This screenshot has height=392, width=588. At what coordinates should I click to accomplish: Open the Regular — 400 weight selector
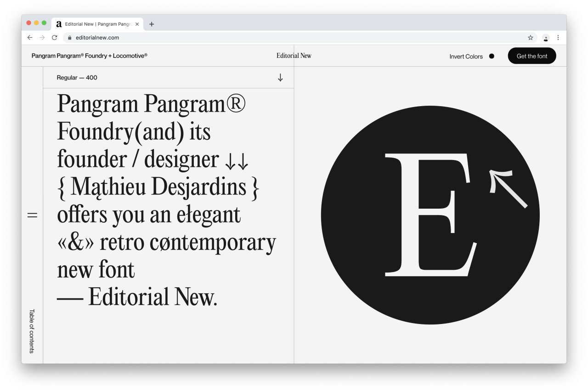tap(169, 78)
